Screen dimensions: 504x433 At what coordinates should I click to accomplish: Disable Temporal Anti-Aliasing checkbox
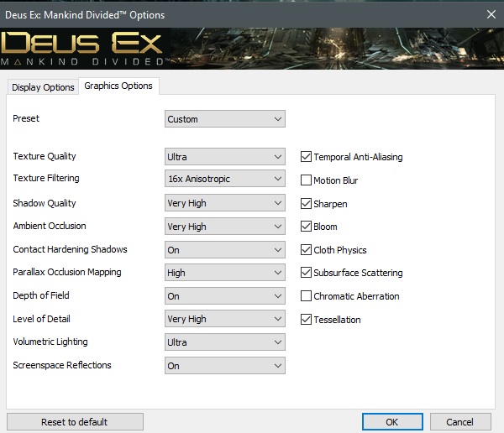pyautogui.click(x=307, y=157)
